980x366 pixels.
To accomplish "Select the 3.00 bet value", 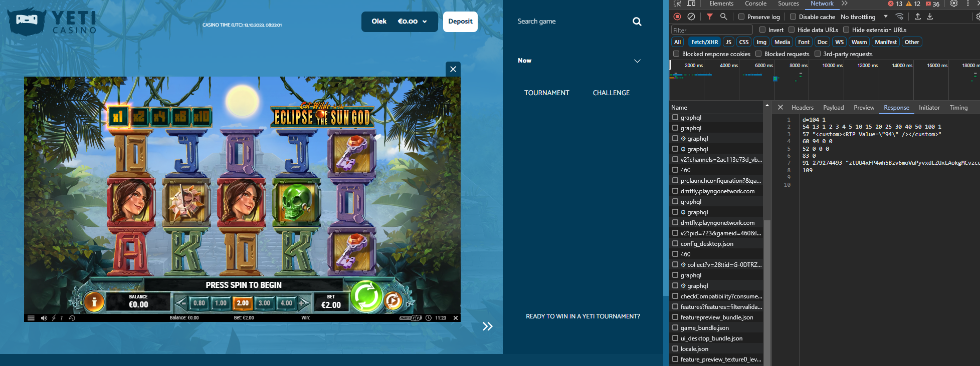I will [x=264, y=303].
